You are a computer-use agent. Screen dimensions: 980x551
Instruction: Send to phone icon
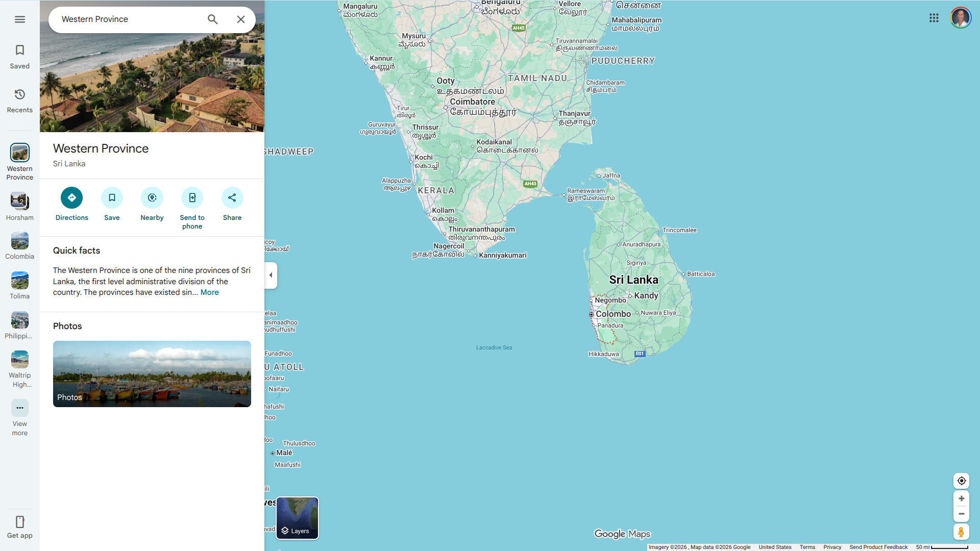(192, 198)
